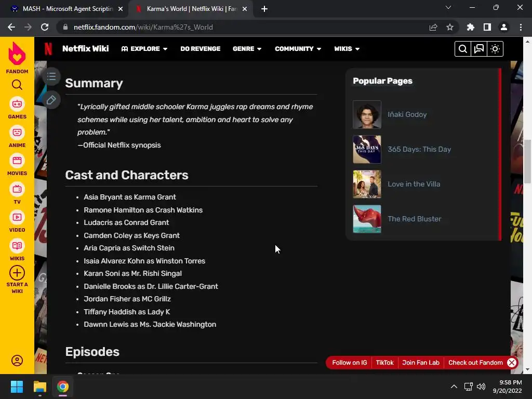Click the Netflix N logo
The width and height of the screenshot is (532, 399).
click(x=48, y=49)
